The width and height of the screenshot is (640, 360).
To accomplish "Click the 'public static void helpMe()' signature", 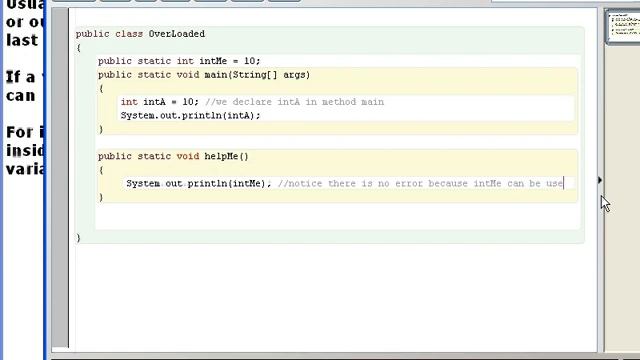I will tap(173, 157).
